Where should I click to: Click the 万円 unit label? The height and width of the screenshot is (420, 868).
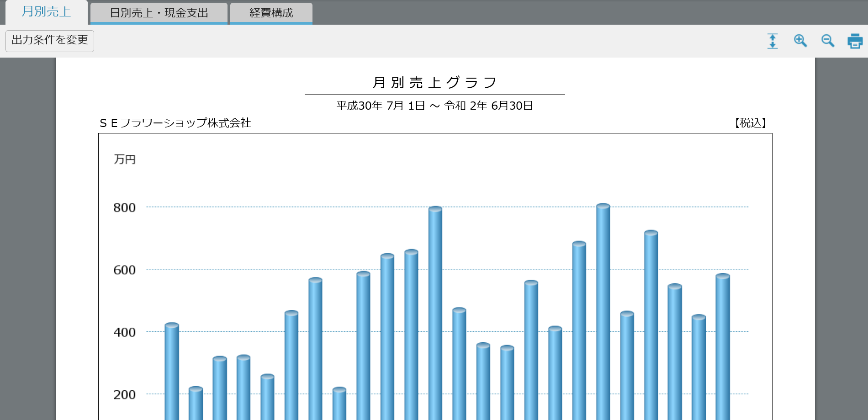coord(125,159)
